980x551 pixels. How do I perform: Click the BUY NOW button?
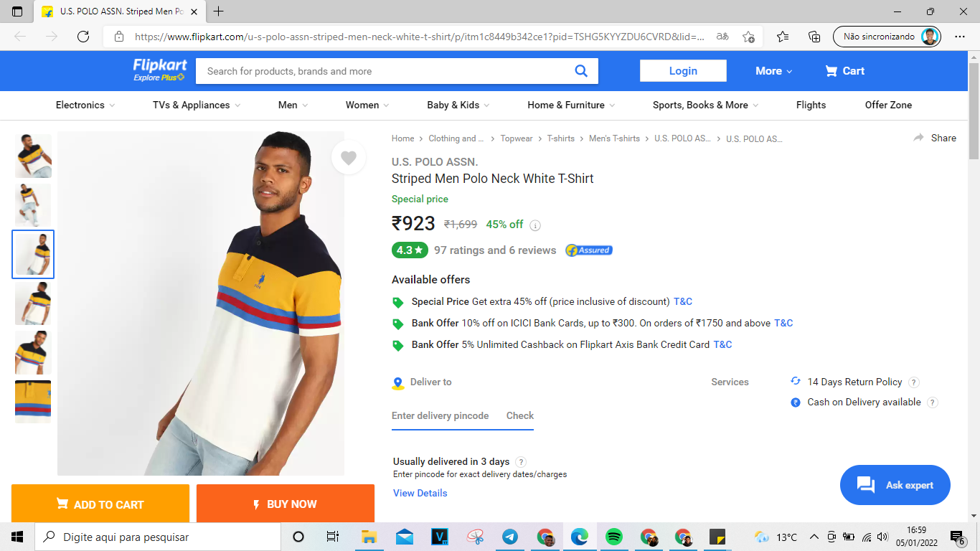pos(286,504)
